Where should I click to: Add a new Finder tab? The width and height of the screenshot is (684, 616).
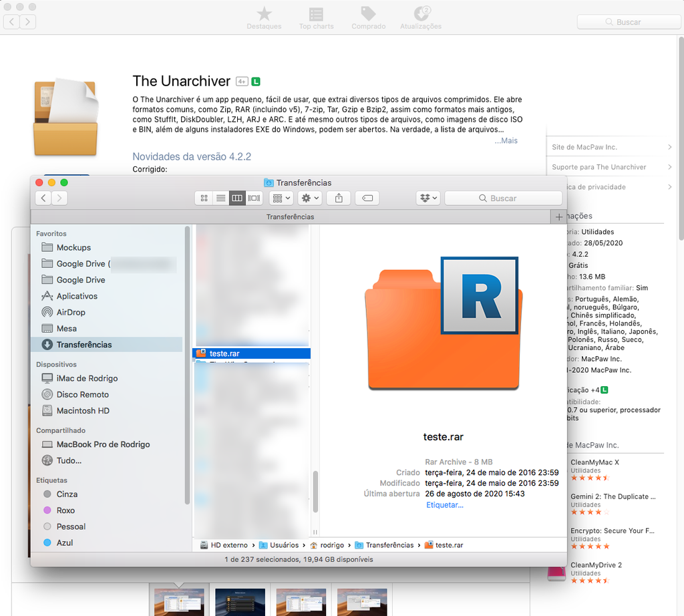pos(559,217)
